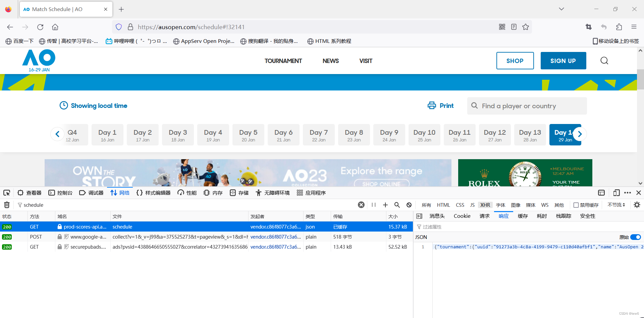Clear network log with trash icon
The width and height of the screenshot is (644, 318).
tap(7, 205)
